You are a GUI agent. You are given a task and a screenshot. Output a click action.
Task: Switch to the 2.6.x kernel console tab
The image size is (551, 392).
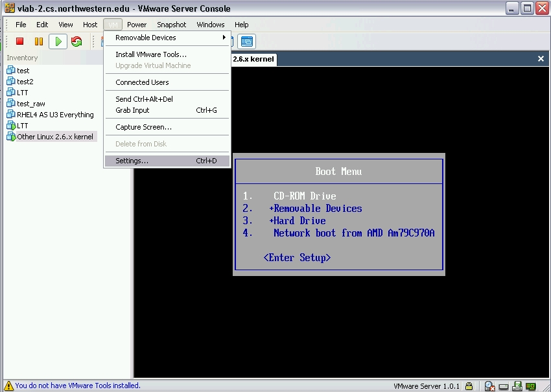[x=253, y=59]
